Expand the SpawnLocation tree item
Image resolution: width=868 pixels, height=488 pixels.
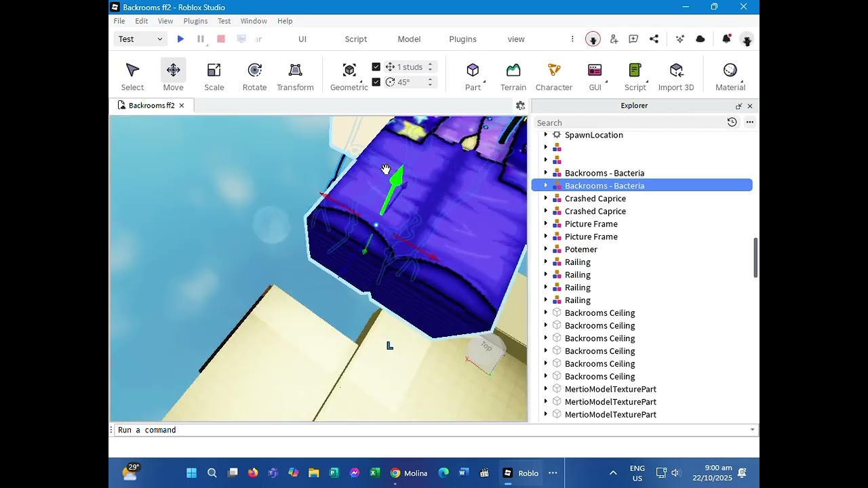click(x=546, y=135)
